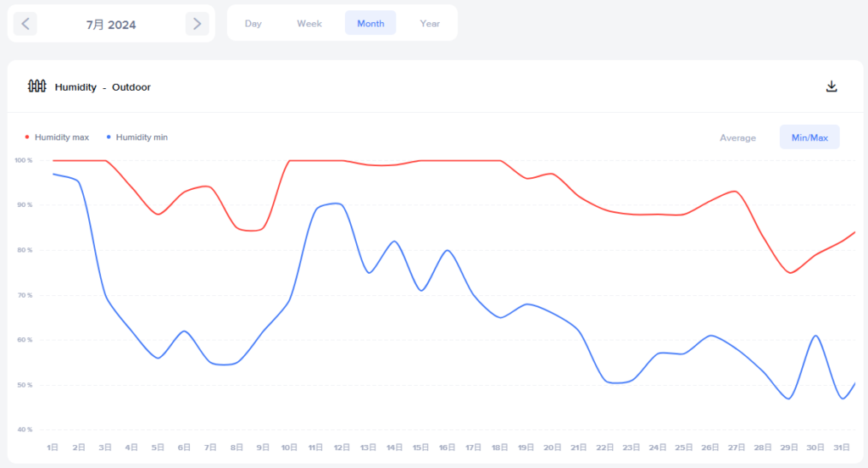Click the 3日 label on the x-axis
868x468 pixels.
tap(105, 447)
